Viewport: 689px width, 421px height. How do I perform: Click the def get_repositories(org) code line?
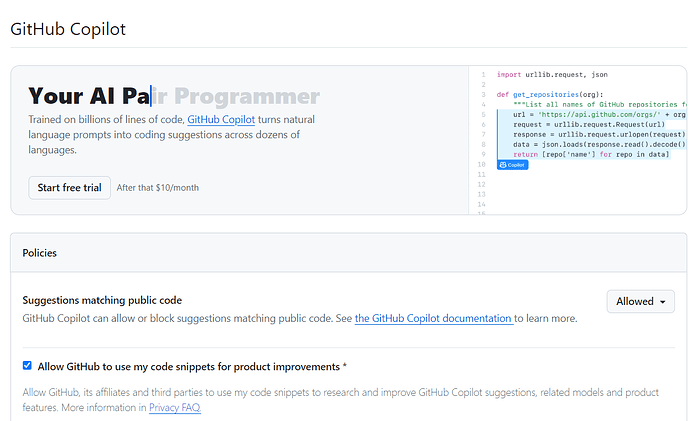(x=550, y=94)
